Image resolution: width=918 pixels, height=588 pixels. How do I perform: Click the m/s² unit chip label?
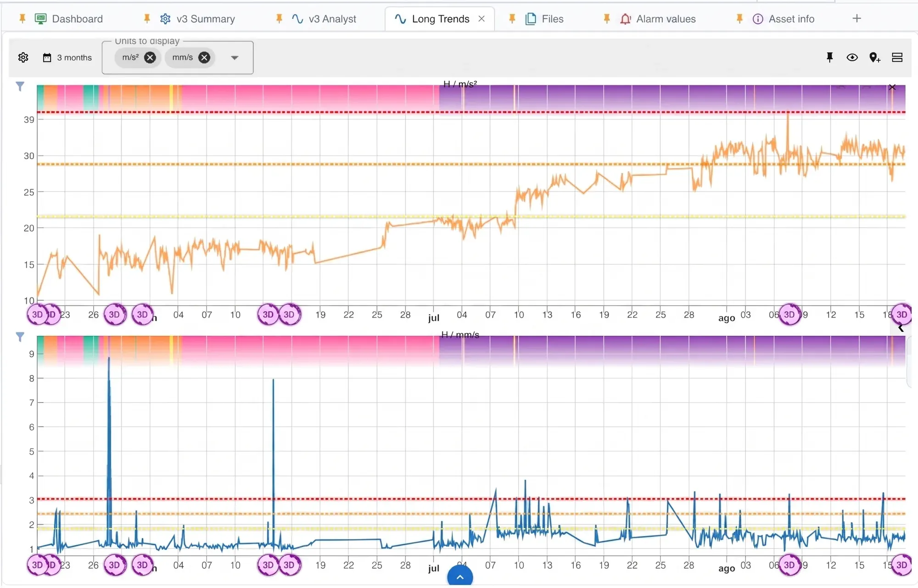[130, 57]
